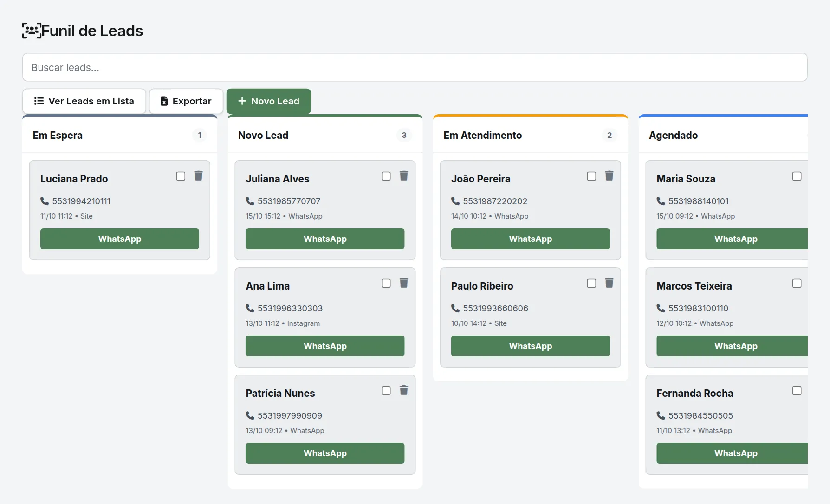Delete Paulo Ribeiro lead with trash icon
The image size is (830, 504).
(x=609, y=283)
